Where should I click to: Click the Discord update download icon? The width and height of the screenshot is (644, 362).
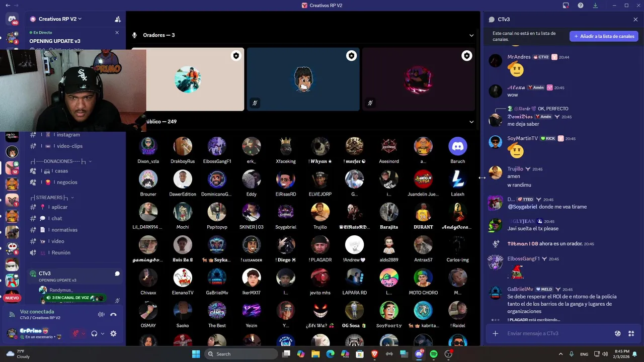596,5
